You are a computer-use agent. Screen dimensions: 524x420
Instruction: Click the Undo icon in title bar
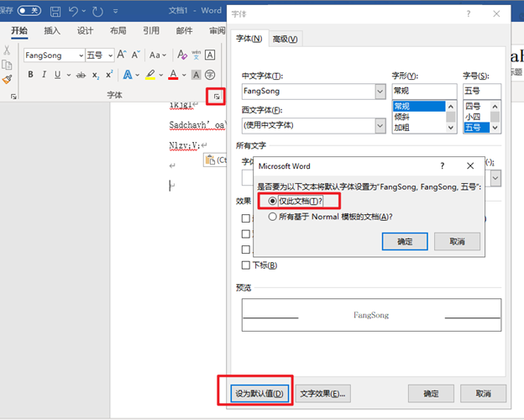[x=73, y=12]
